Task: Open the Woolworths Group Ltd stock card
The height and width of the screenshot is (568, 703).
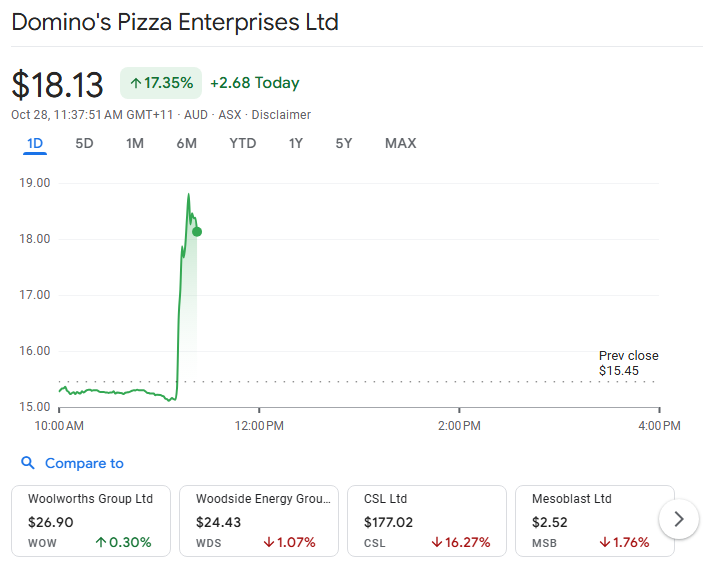Action: click(x=90, y=520)
